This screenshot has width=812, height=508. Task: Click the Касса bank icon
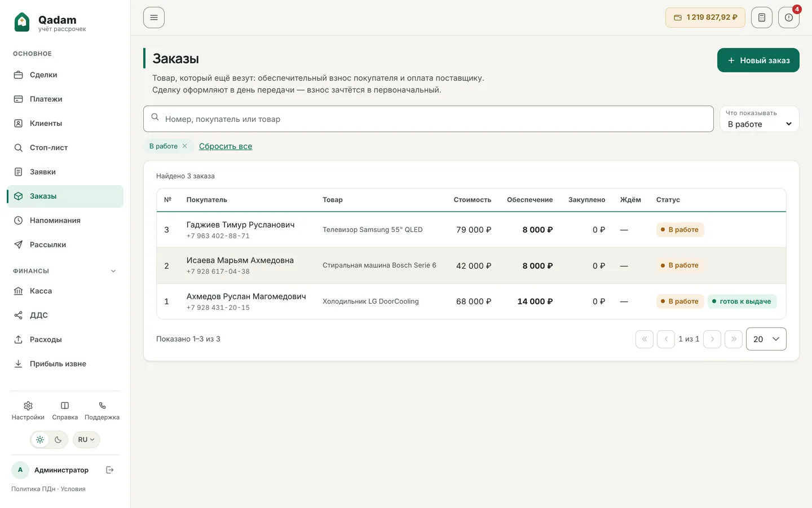click(18, 291)
